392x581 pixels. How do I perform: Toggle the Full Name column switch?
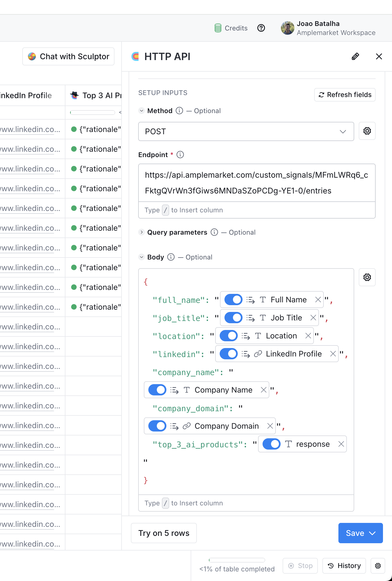[233, 300]
